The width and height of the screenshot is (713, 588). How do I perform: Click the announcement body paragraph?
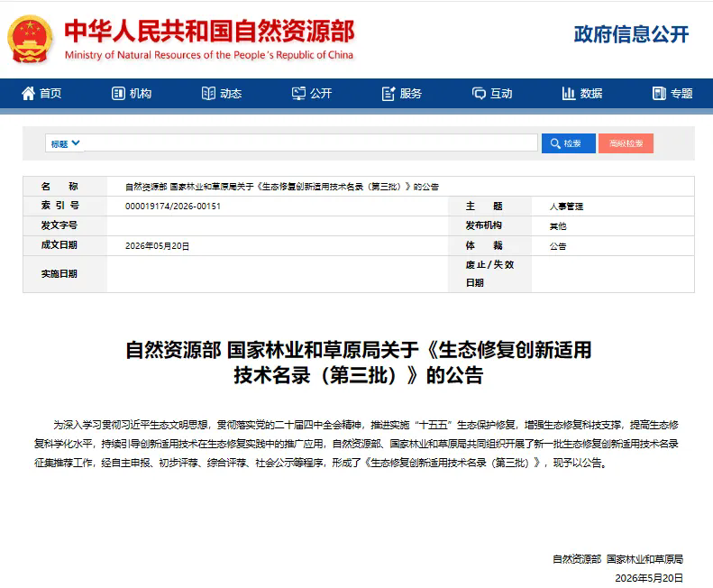pos(357,444)
